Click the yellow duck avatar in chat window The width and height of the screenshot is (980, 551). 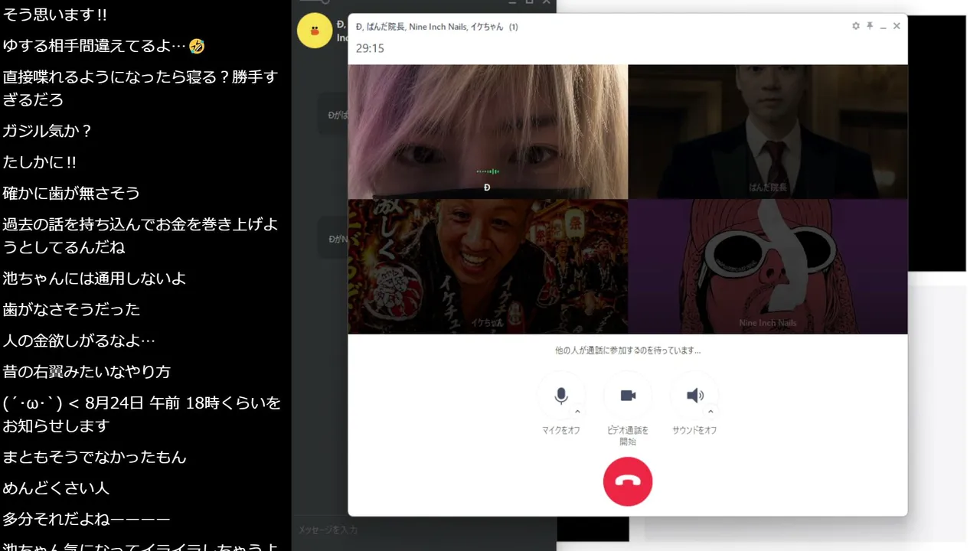[x=315, y=31]
